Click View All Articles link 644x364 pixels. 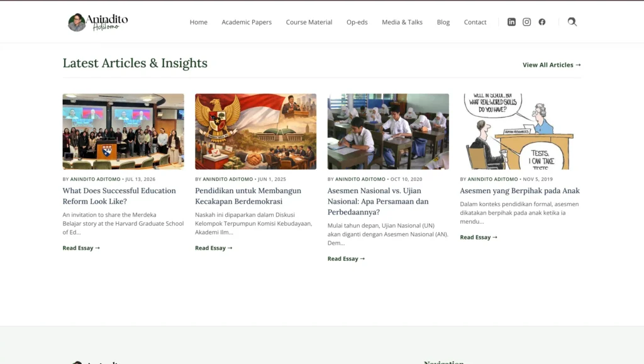point(552,65)
